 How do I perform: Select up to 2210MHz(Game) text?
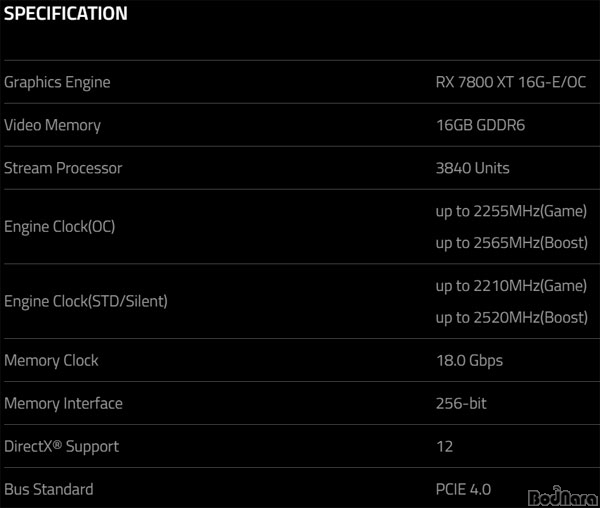click(x=511, y=286)
